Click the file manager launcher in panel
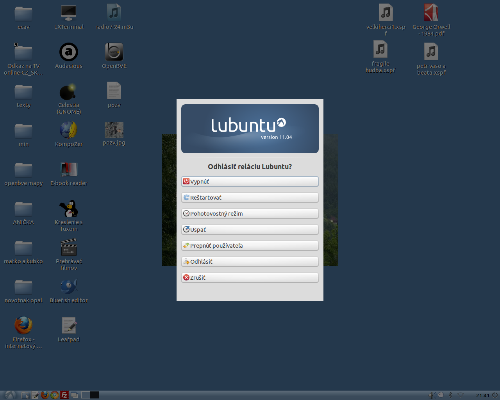500x400 pixels. [25, 395]
